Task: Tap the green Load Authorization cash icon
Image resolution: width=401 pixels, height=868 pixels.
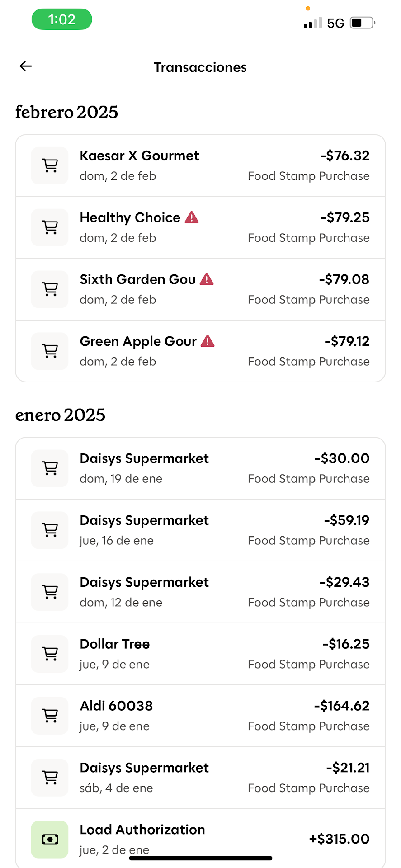Action: (50, 840)
